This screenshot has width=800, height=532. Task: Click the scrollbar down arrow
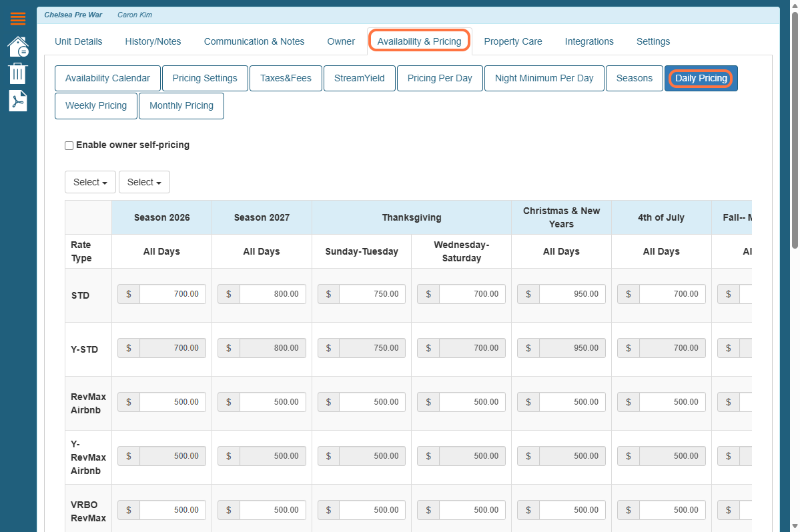tap(795, 526)
